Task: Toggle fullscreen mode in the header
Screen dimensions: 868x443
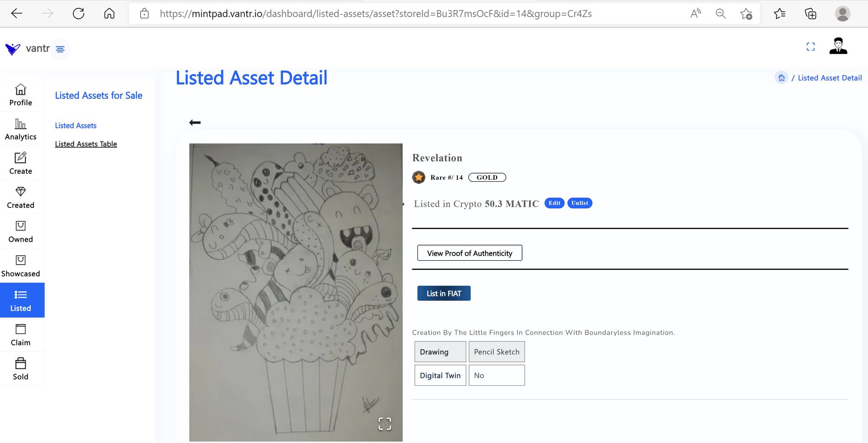Action: click(811, 46)
